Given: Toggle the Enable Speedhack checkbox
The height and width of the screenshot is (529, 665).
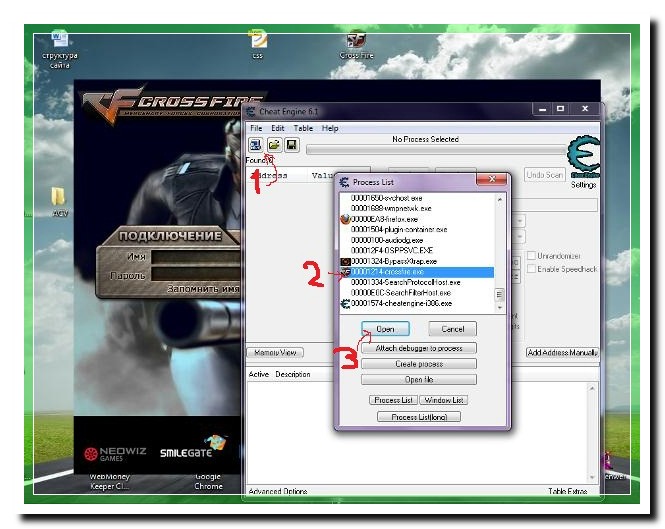Looking at the screenshot, I should coord(531,269).
